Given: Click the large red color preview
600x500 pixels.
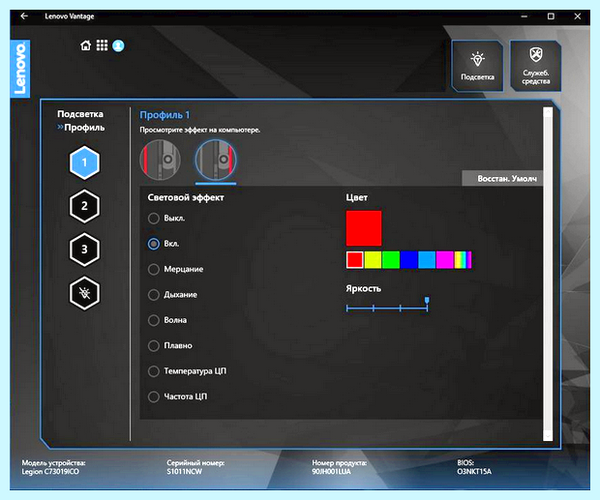Looking at the screenshot, I should 364,228.
